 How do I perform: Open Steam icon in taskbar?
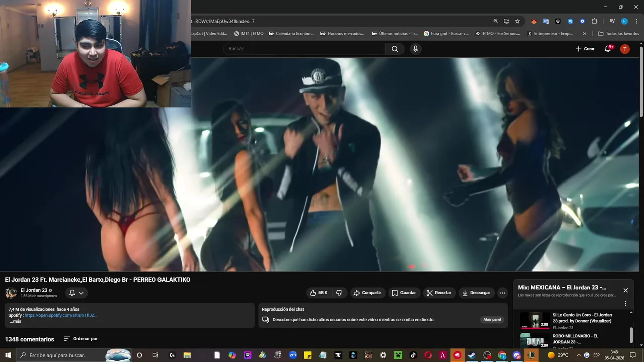472,355
